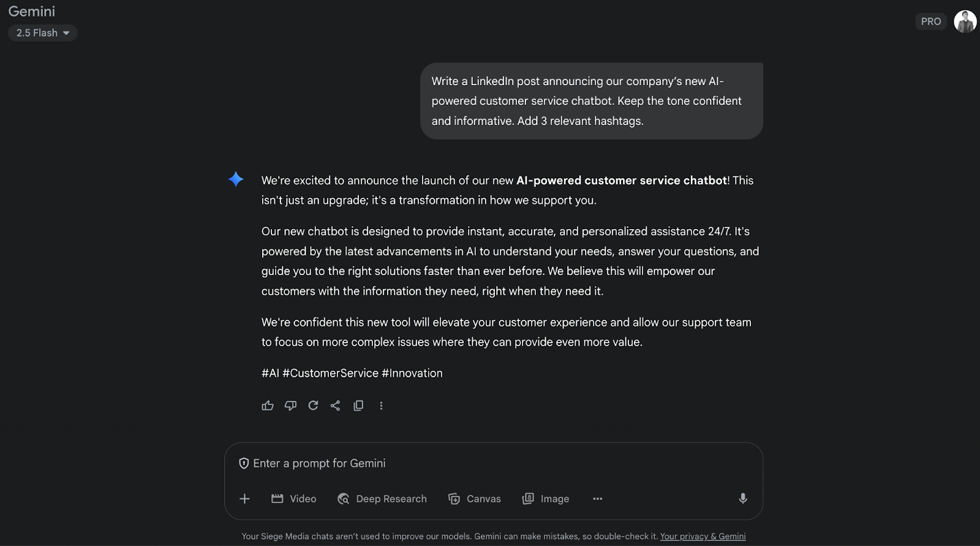Click the blue Gemini sparkle icon
980x546 pixels.
click(236, 180)
